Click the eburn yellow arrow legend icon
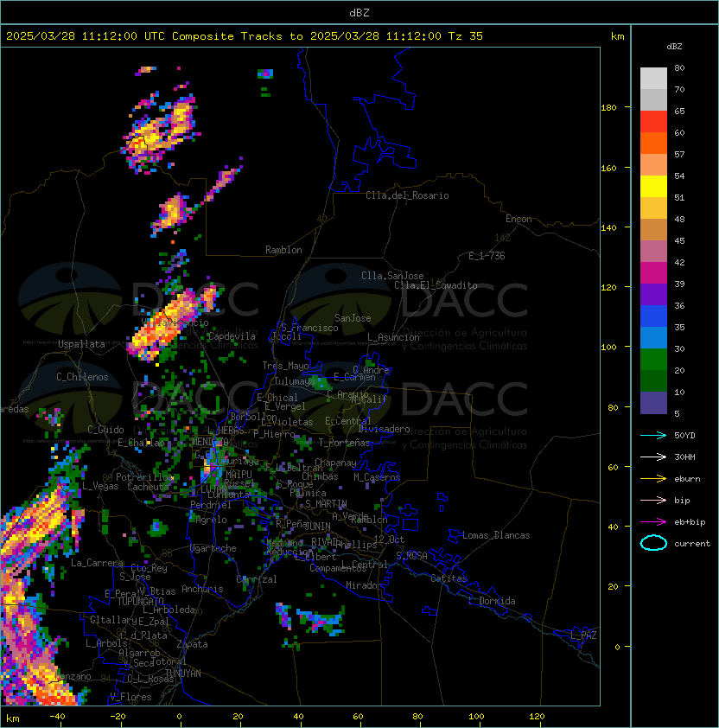 pos(653,479)
